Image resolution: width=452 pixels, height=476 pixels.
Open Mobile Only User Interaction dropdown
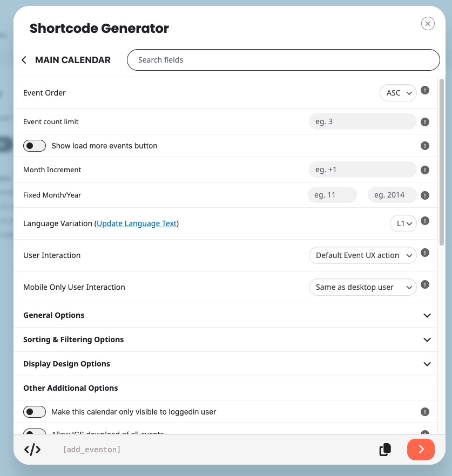point(363,287)
